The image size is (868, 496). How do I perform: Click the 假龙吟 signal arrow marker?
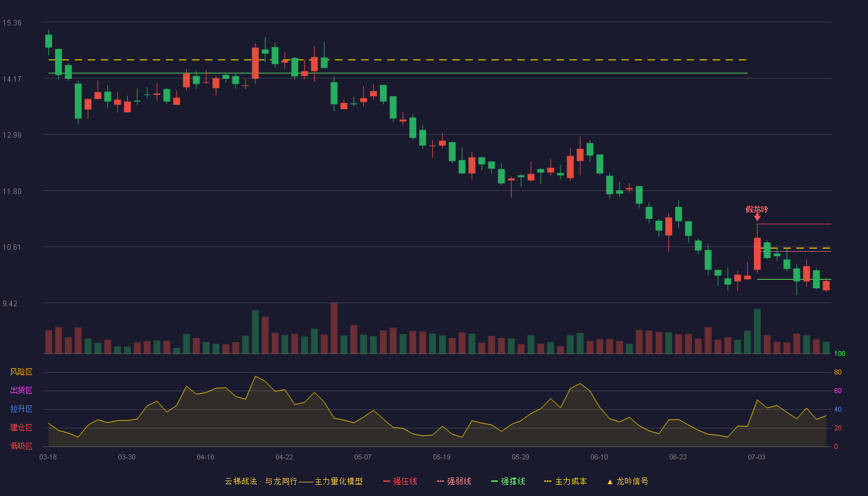pos(757,217)
